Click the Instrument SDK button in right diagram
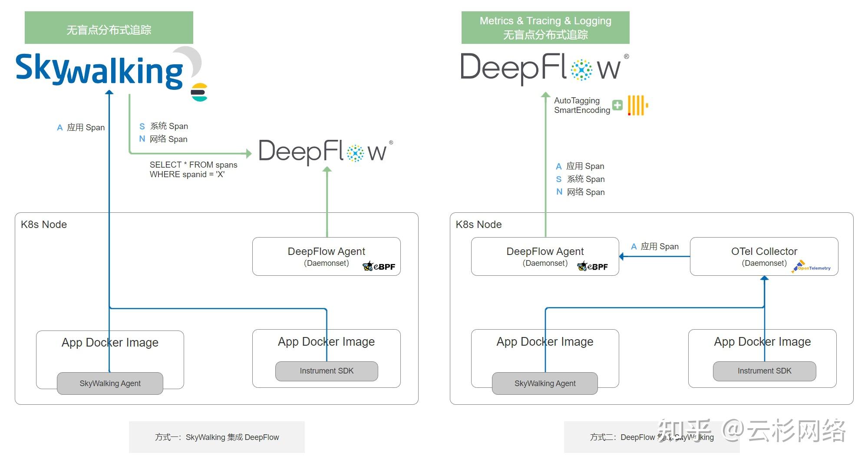The image size is (868, 466). pos(764,371)
